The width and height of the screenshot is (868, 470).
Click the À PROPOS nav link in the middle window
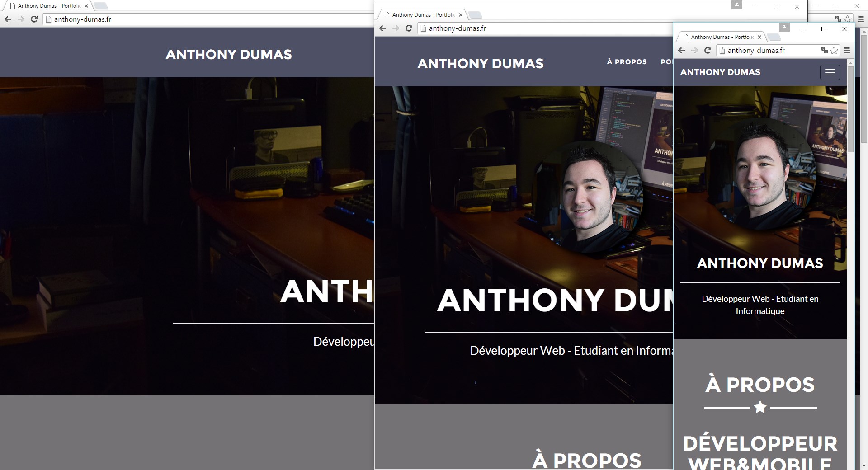click(627, 62)
